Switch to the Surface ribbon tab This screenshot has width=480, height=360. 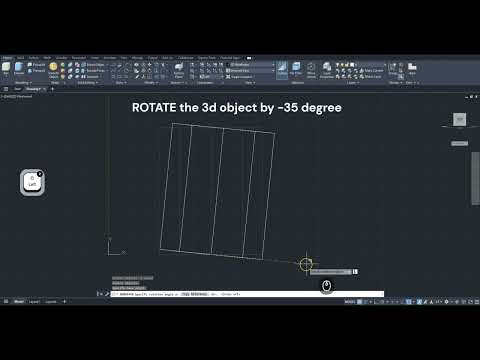coord(34,58)
